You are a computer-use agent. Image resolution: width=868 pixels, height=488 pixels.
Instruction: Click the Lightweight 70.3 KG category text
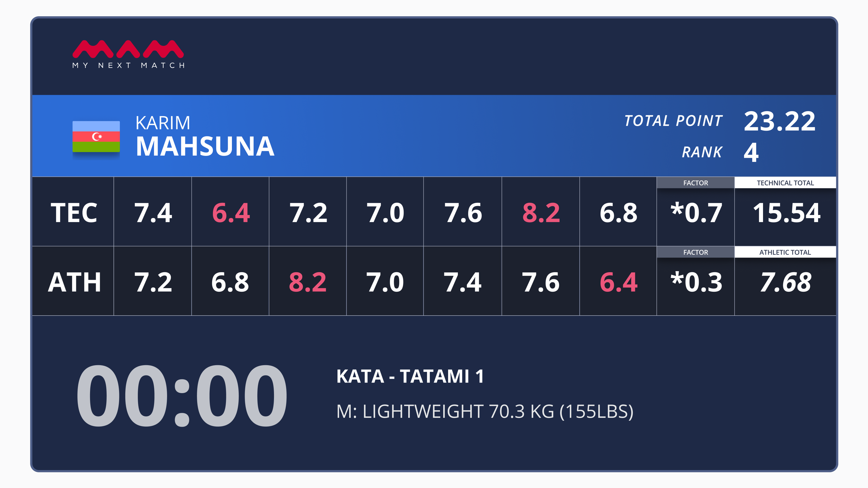click(x=485, y=411)
